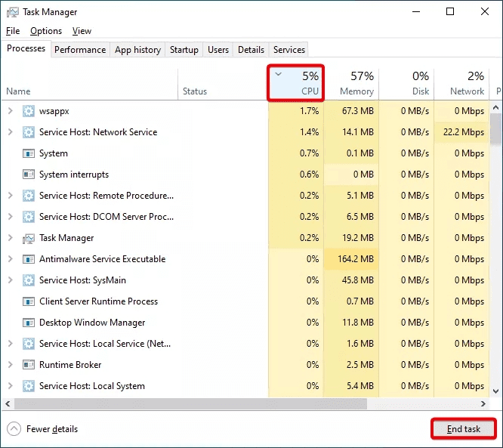Image resolution: width=503 pixels, height=448 pixels.
Task: Click the Service Host: Remote Procedure gear icon
Action: (29, 196)
